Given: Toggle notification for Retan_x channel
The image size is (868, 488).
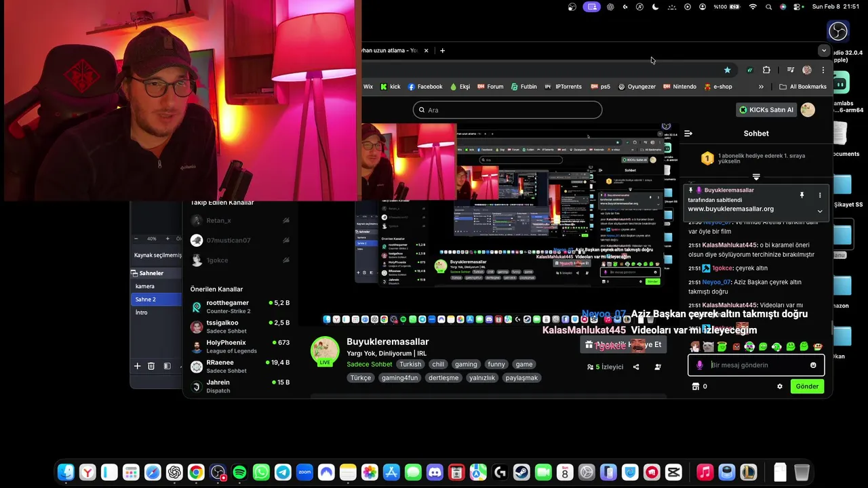Looking at the screenshot, I should click(286, 220).
